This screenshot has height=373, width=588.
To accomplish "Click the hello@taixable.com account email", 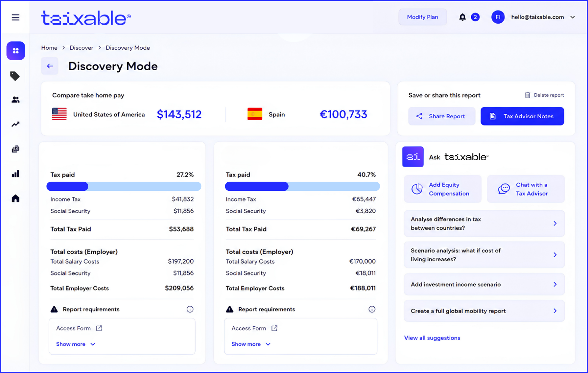I will pyautogui.click(x=538, y=17).
